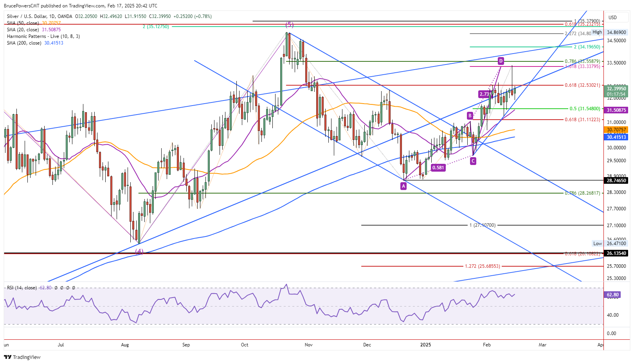Image resolution: width=634 pixels, height=364 pixels.
Task: Click the TradingView logo at bottom left
Action: (x=22, y=357)
